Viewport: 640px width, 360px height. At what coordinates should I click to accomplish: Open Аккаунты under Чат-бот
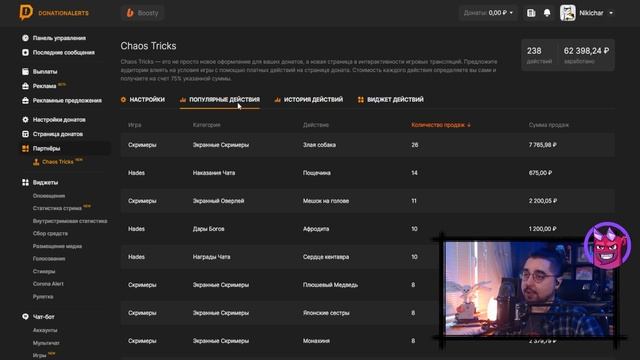tap(45, 330)
